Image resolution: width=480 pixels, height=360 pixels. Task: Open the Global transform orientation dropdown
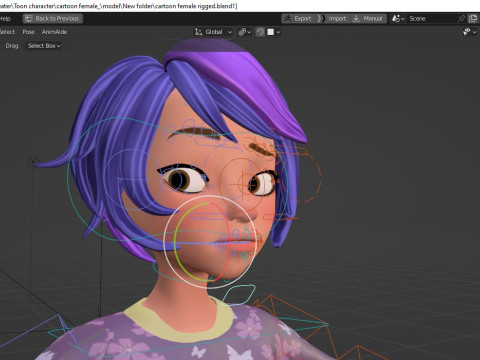pyautogui.click(x=213, y=32)
